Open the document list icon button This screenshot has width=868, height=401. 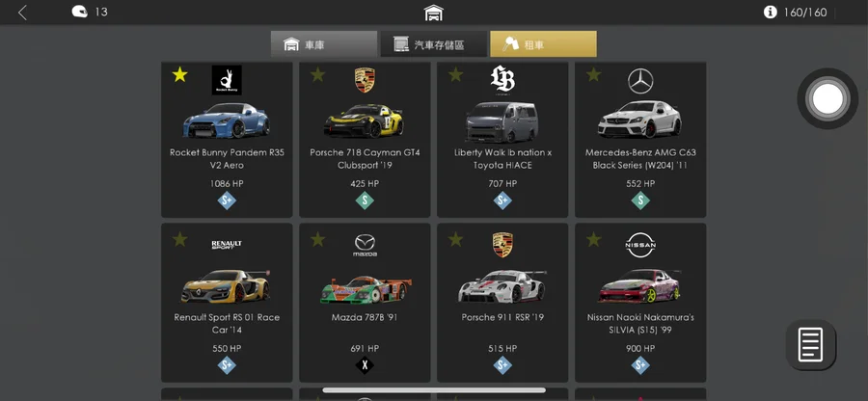click(810, 344)
